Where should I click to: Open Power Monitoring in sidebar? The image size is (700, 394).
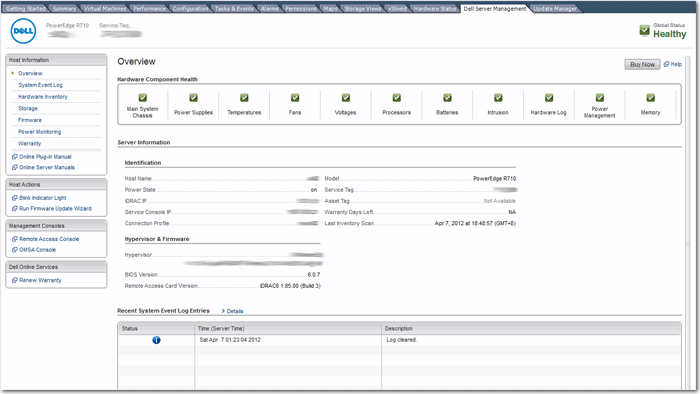39,132
